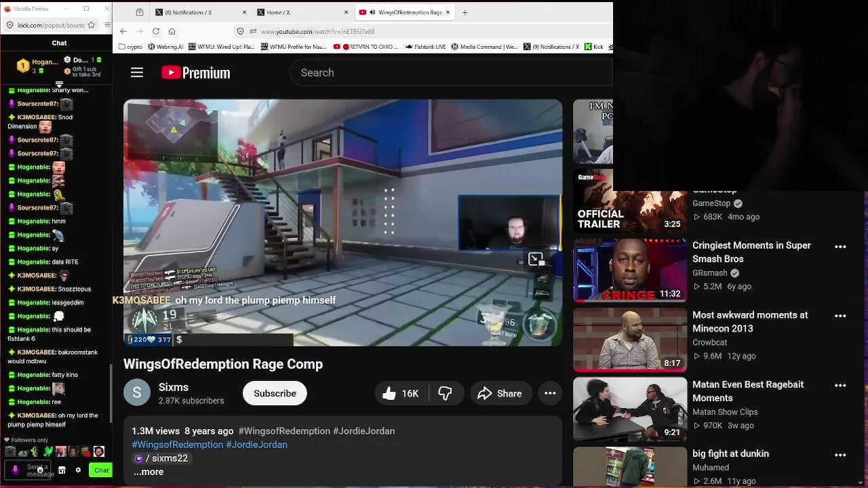Click the shield icon in Kick popout address bar
868x488 pixels.
point(9,25)
